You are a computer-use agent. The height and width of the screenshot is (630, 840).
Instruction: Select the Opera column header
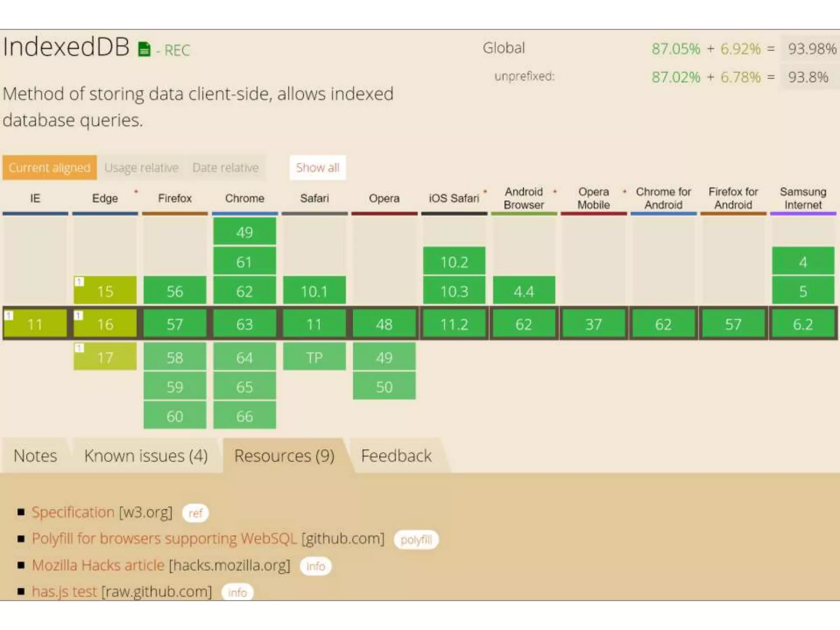click(384, 199)
